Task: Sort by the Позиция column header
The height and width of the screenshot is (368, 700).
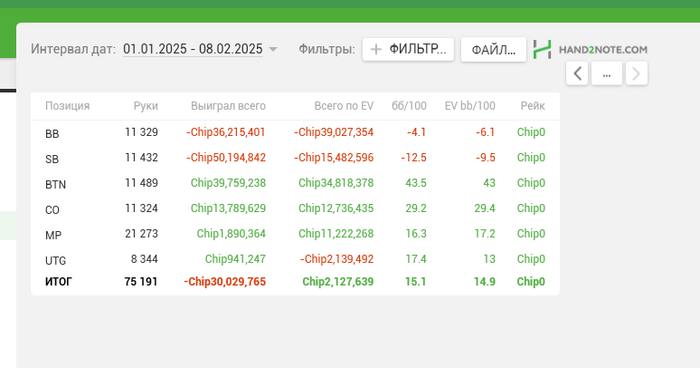Action: coord(67,106)
